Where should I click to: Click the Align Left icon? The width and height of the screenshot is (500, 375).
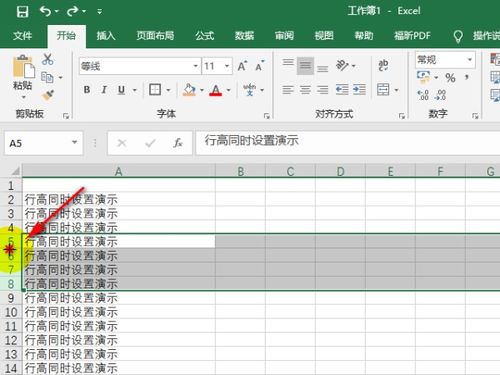coord(288,90)
